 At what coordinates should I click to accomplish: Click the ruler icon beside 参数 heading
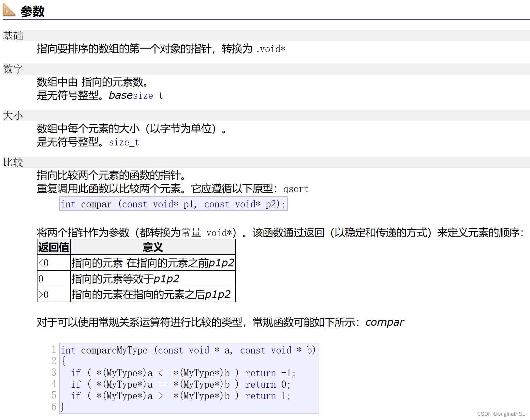[9, 10]
